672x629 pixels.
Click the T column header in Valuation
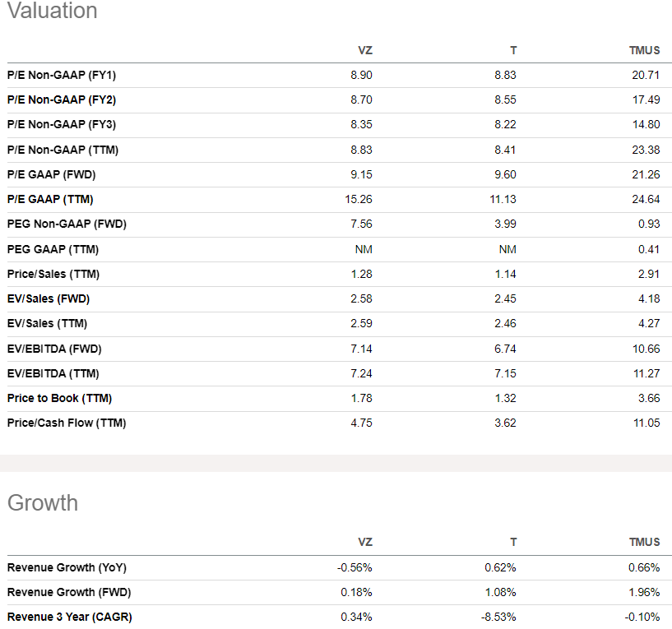(x=513, y=50)
